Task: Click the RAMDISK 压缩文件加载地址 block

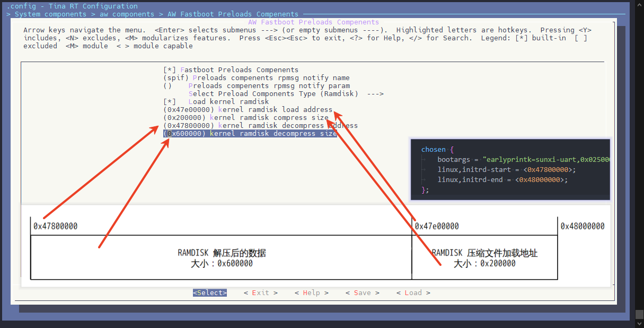Action: click(x=484, y=258)
